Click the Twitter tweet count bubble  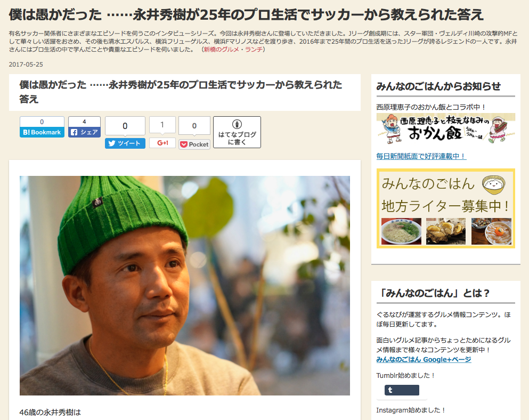point(125,126)
